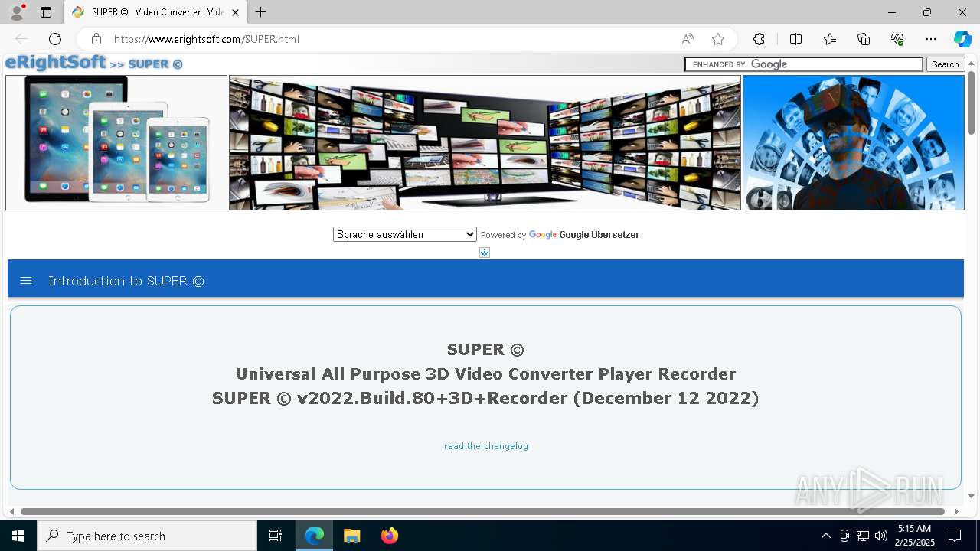Close the SUPER Video Converter tab
Viewport: 980px width, 551px height.
(236, 12)
